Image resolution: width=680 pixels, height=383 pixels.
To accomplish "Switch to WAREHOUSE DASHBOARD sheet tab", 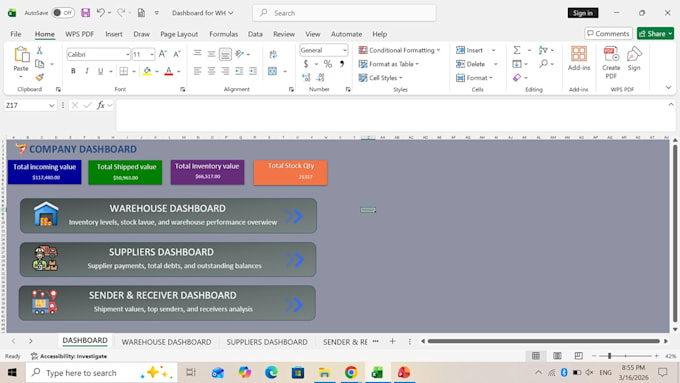I will point(167,342).
